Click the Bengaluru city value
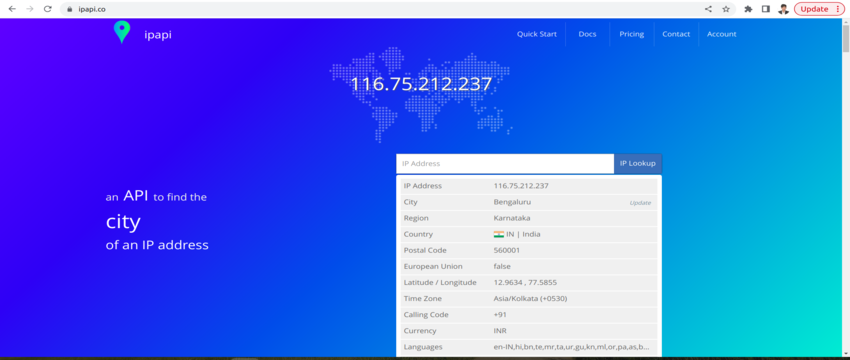The width and height of the screenshot is (850, 360). (x=512, y=202)
